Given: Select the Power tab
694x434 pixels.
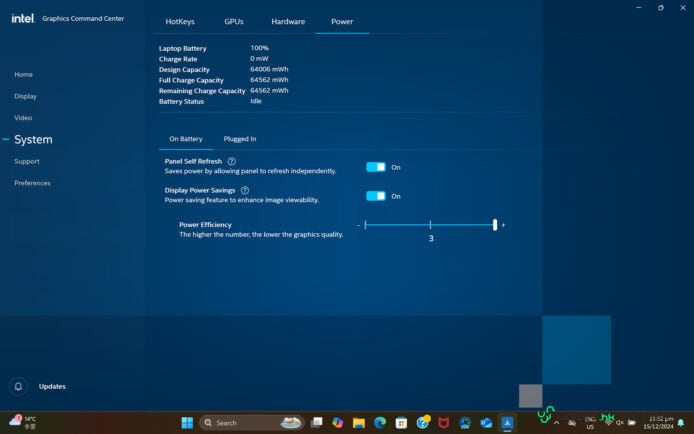Looking at the screenshot, I should 342,21.
